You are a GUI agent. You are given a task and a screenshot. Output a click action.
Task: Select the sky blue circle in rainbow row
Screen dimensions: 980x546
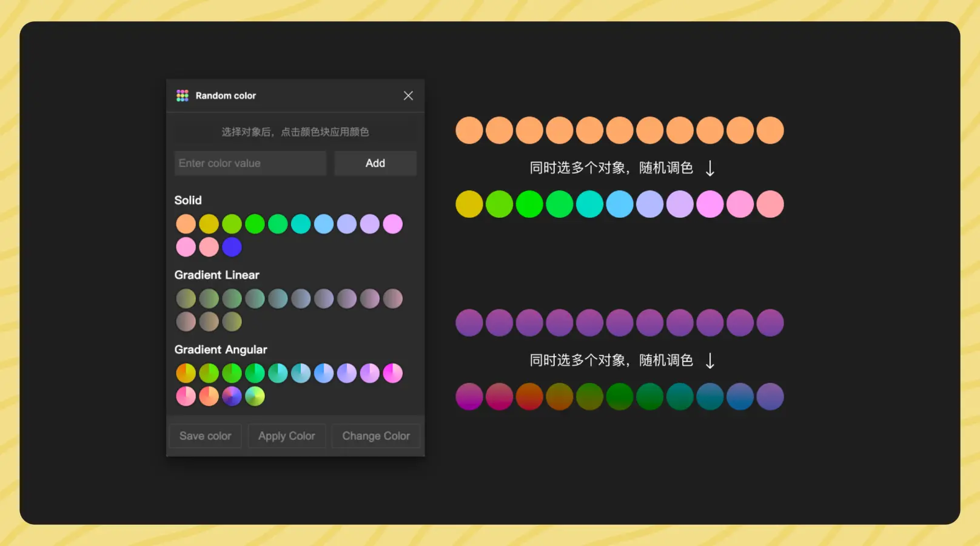tap(620, 204)
